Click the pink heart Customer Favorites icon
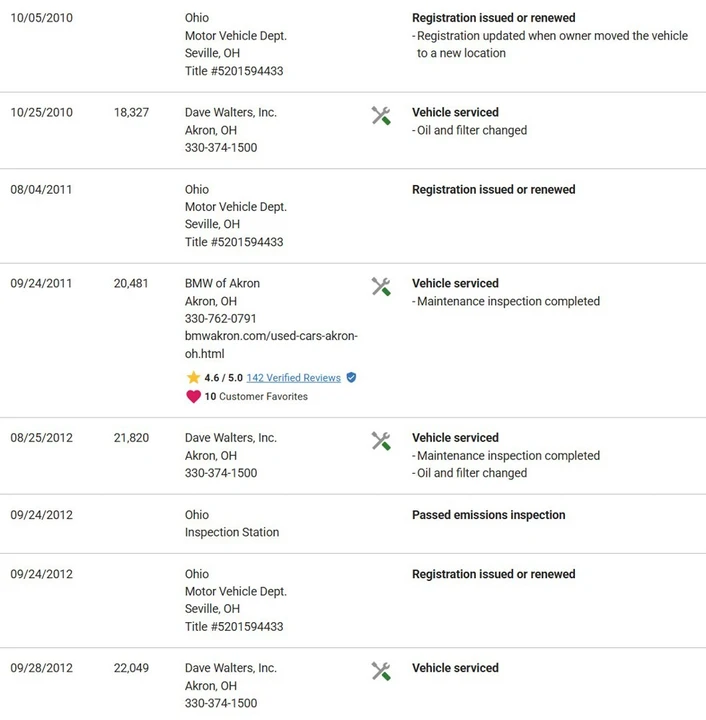Viewport: 706px width, 720px height. click(193, 396)
